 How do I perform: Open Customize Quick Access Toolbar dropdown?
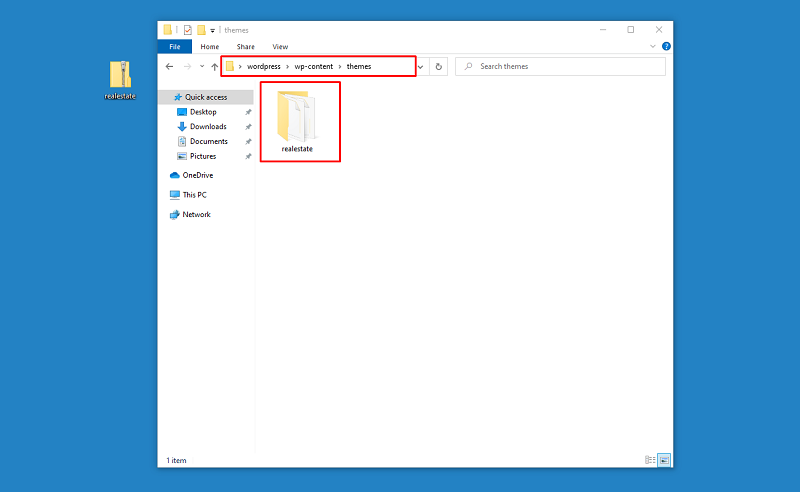tap(213, 31)
